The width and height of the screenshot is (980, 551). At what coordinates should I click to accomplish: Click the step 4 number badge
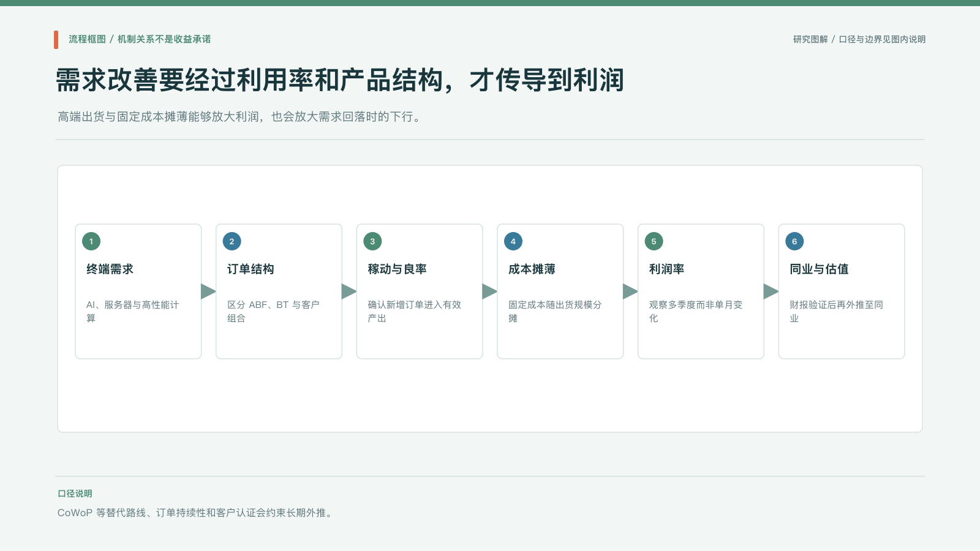click(513, 241)
